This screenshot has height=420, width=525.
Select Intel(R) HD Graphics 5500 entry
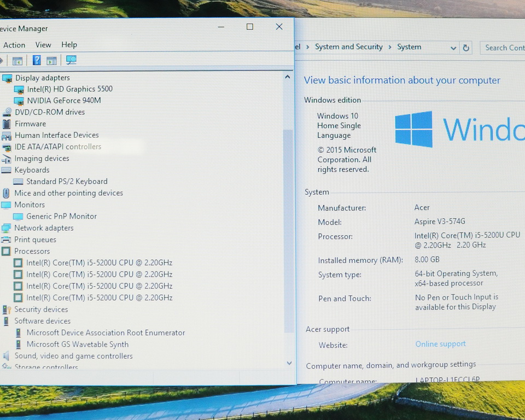tap(69, 89)
